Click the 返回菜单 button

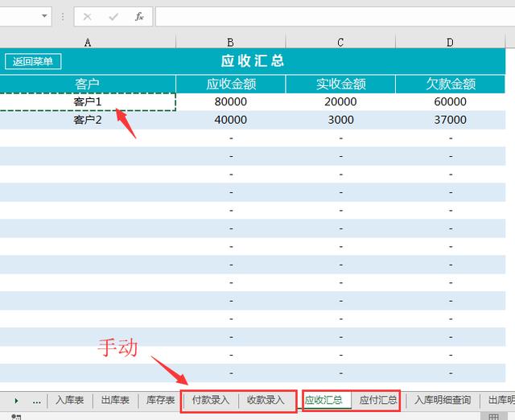click(x=33, y=61)
